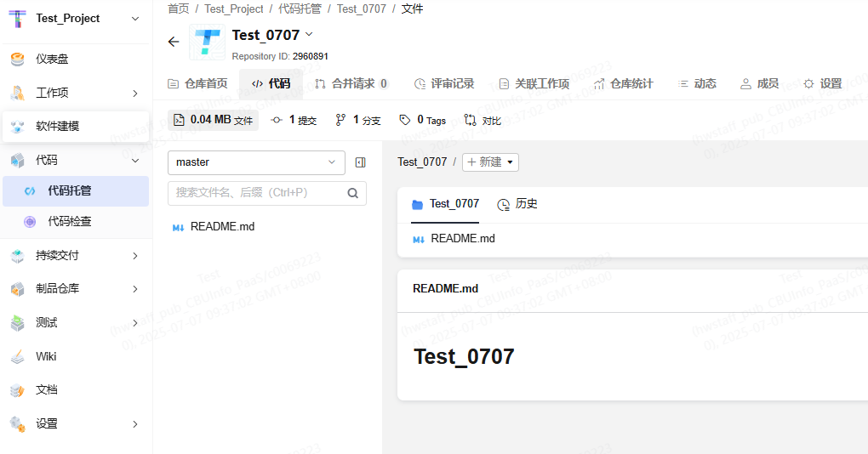Click the 持续交付 sidebar icon
This screenshot has height=454, width=868.
click(x=18, y=255)
